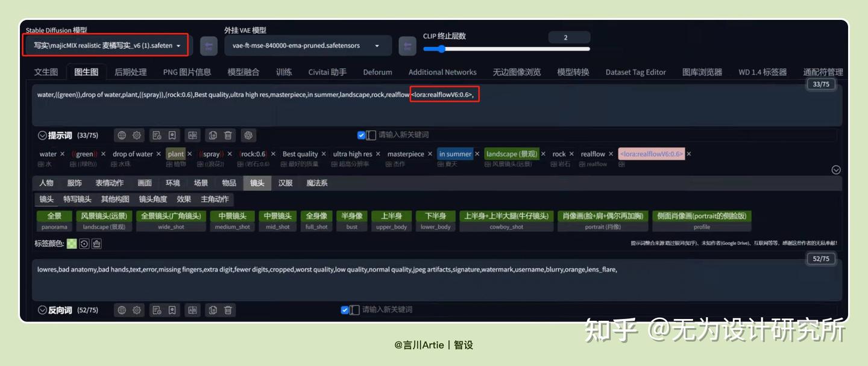Click the round chevron expander below the tag row

836,170
